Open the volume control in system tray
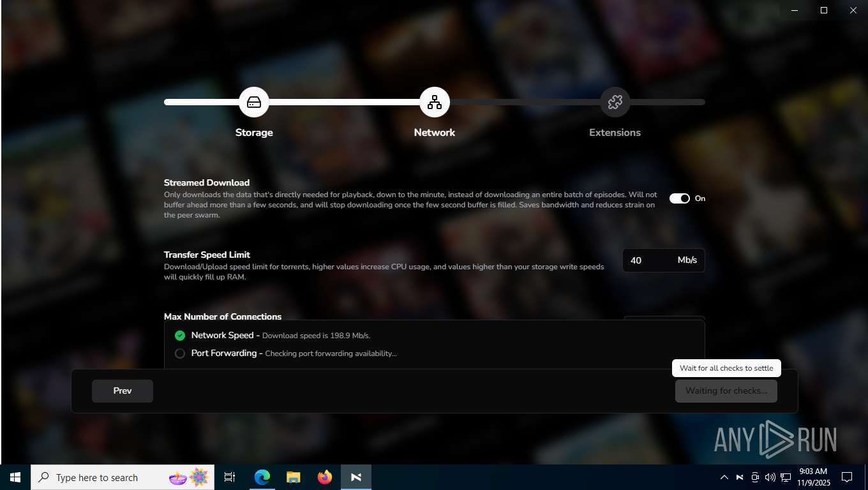868x490 pixels. point(770,477)
